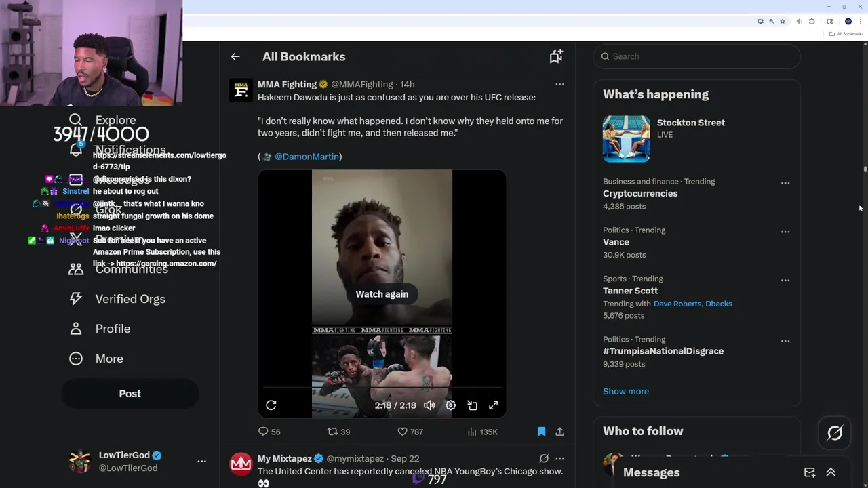Open more options for MMA Fighting post
This screenshot has width=868, height=488.
tap(559, 84)
